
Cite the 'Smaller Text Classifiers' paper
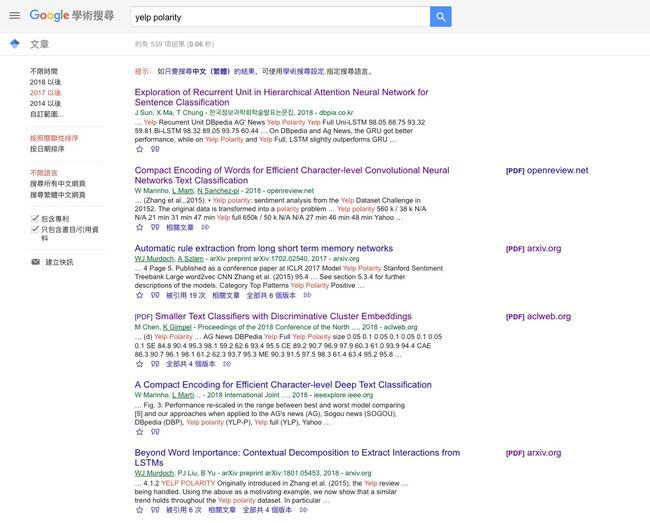coord(155,364)
